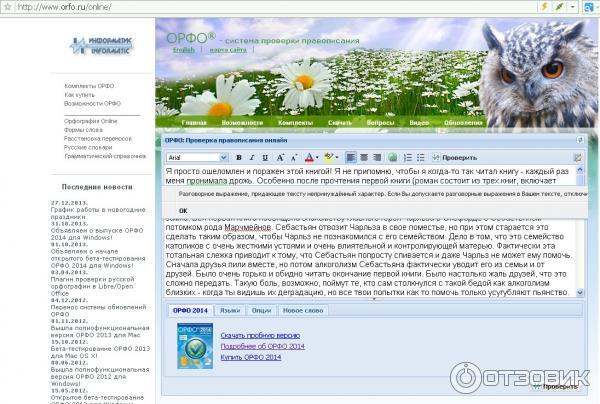This screenshot has height=404, width=600.
Task: Open Русские словари in left sidebar
Action: point(88,147)
